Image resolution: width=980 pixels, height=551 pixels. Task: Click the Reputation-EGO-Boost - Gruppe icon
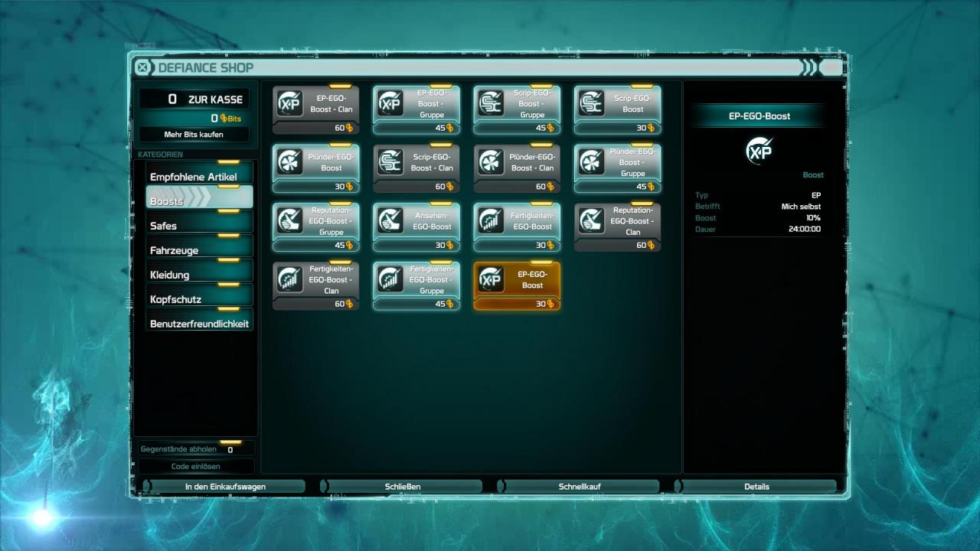290,221
